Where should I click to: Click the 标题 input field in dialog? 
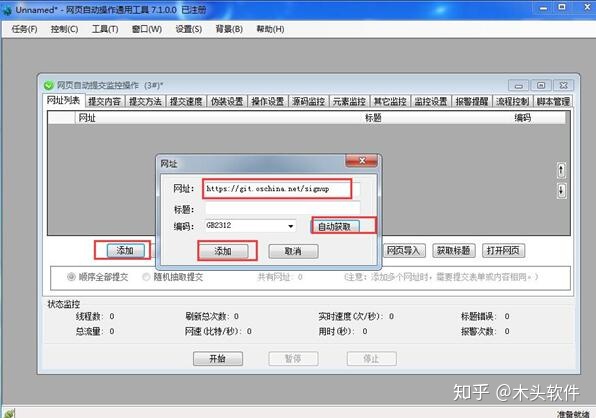click(x=282, y=209)
